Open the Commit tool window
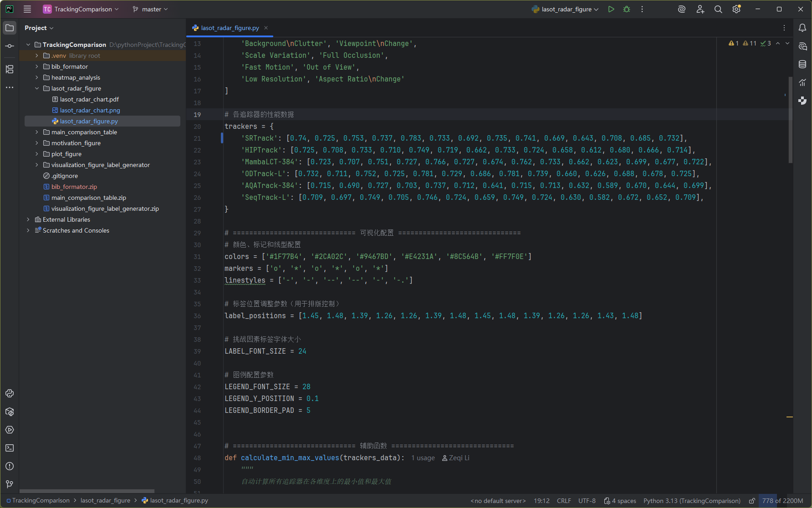 tap(10, 46)
